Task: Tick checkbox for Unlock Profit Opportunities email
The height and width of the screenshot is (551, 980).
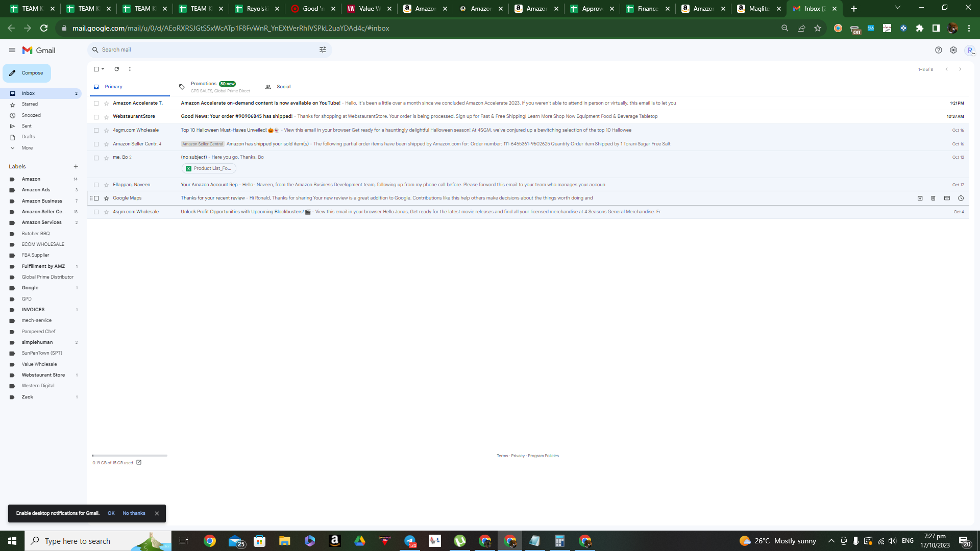Action: (x=96, y=212)
